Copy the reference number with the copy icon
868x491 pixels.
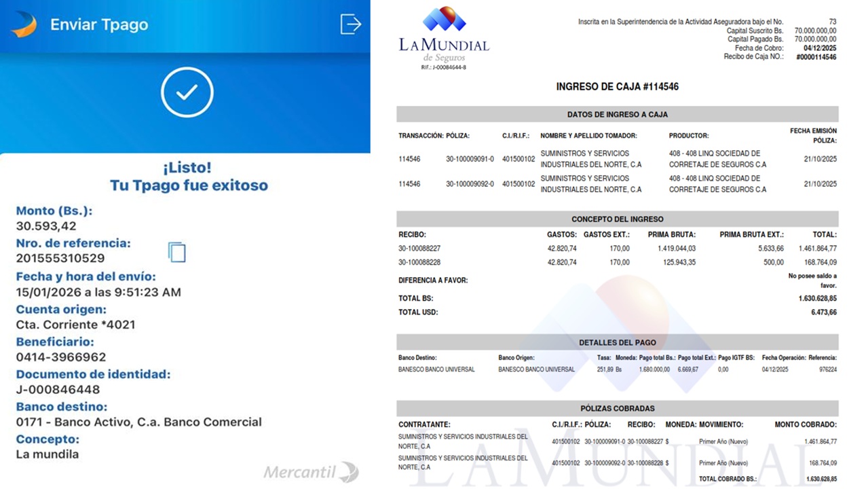coord(176,252)
